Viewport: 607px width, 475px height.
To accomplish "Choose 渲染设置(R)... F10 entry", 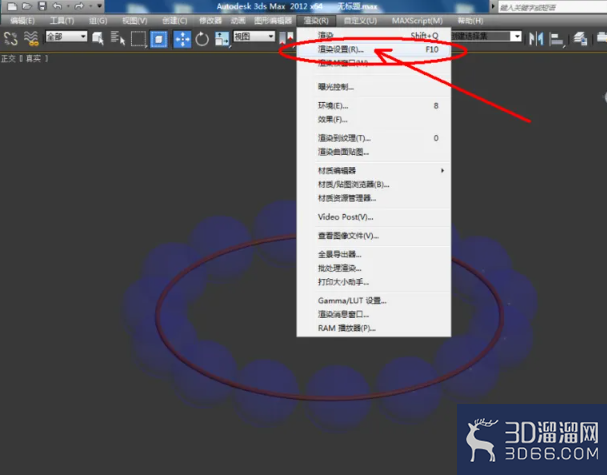I will coord(374,50).
